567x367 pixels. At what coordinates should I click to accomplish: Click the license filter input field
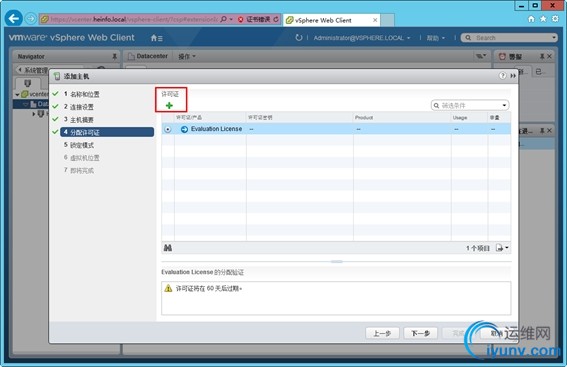pos(470,105)
